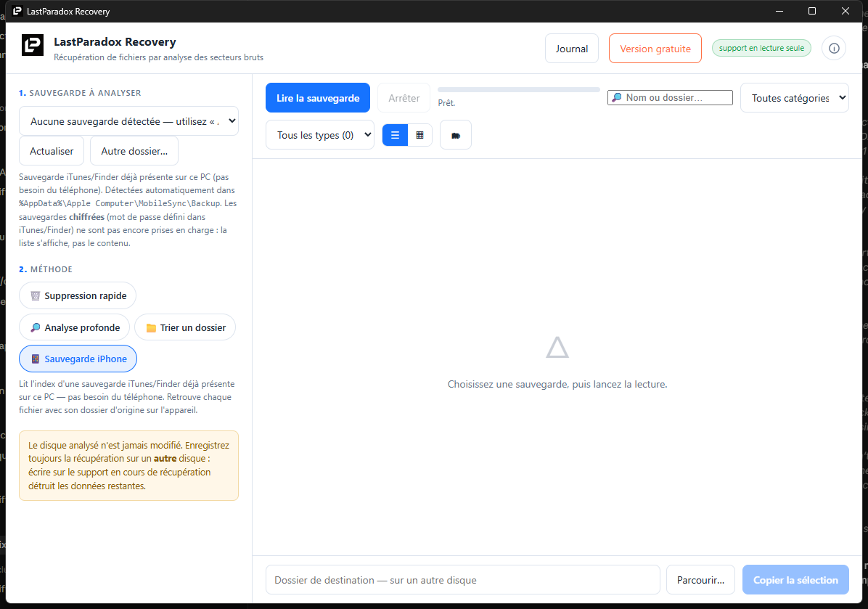Click the '2. MÉTHODE' heading

pos(46,269)
